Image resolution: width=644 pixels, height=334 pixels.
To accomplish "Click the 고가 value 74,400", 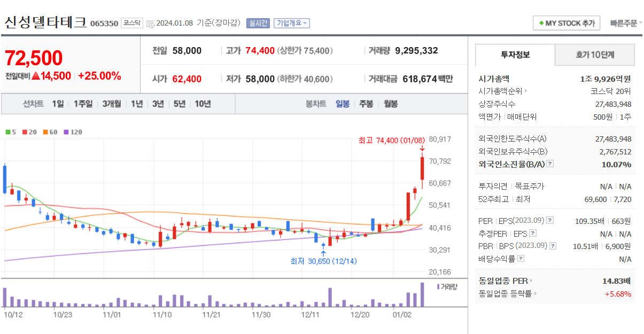I will click(x=260, y=51).
